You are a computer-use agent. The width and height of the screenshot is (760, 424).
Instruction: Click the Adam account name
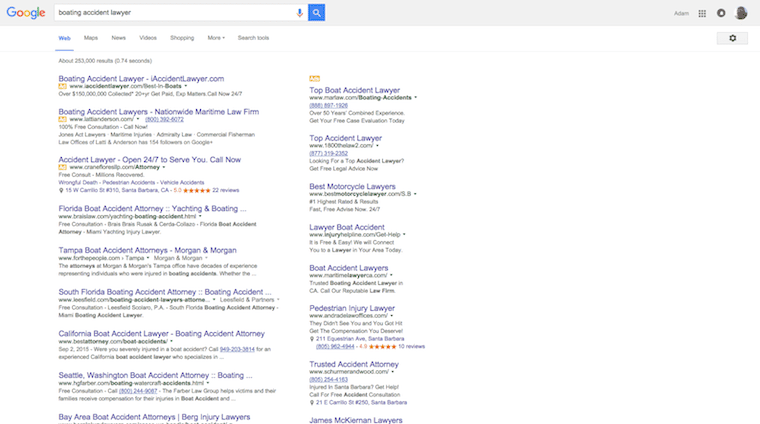click(681, 14)
